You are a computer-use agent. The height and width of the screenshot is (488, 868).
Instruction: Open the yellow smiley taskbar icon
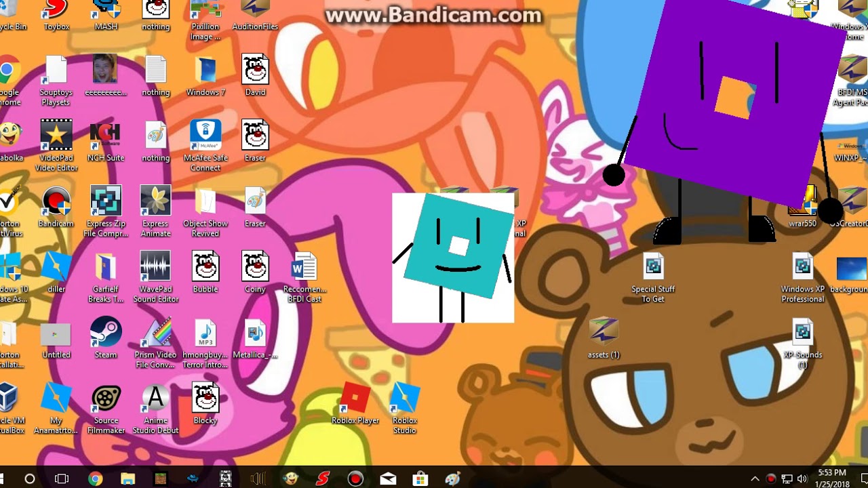click(290, 479)
